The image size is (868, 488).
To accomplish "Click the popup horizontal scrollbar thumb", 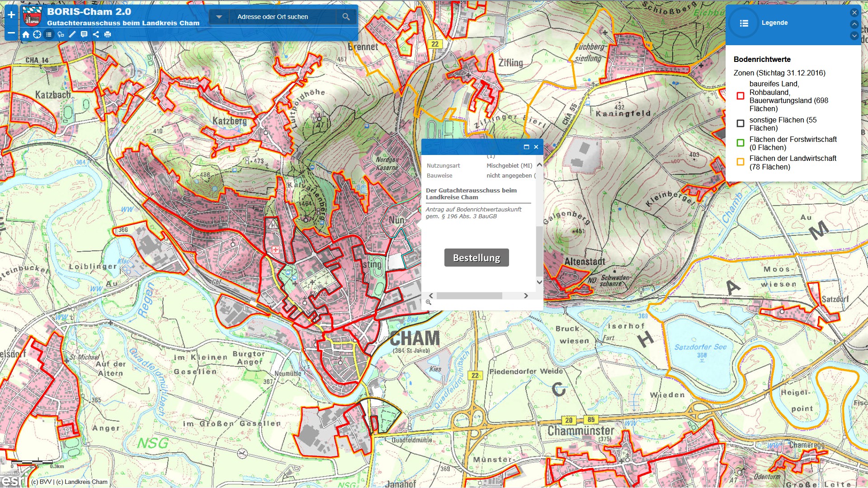I will pos(469,296).
